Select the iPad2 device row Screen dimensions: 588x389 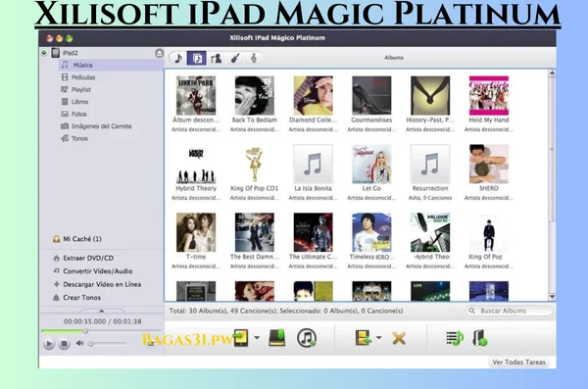click(101, 53)
